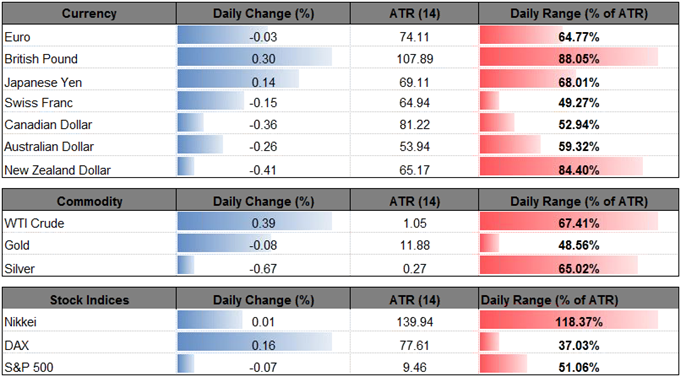This screenshot has height=376, width=680.
Task: Click the Currency column header
Action: [x=89, y=14]
